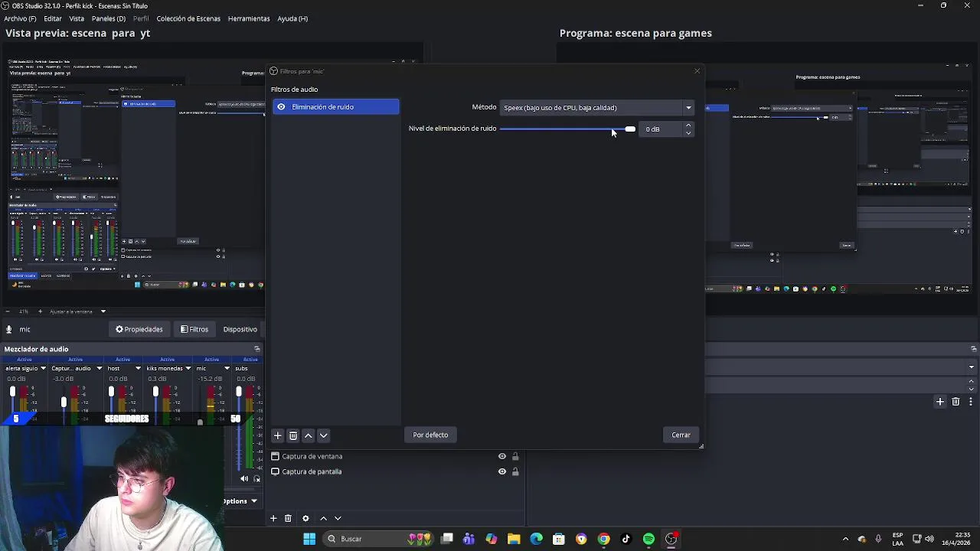Open the Herramientas menu
Screen dimensions: 980x551
click(249, 18)
